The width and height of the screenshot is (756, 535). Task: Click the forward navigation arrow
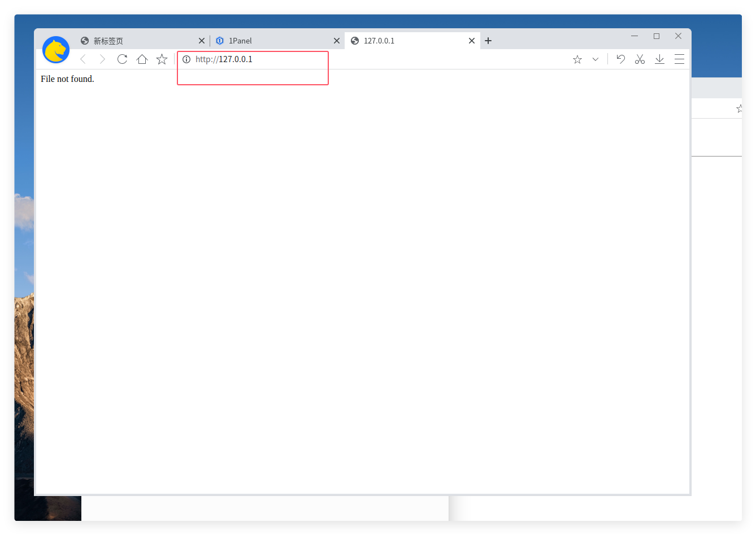[102, 59]
